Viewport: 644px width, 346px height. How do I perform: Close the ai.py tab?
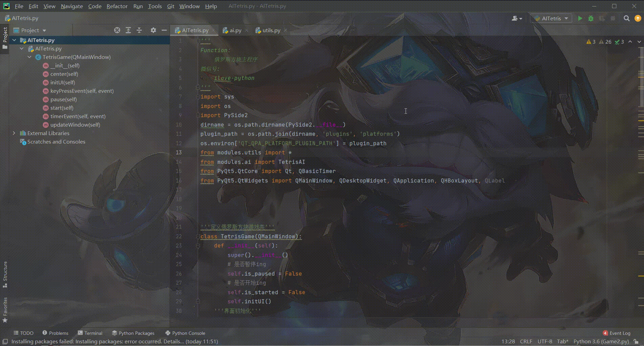[x=246, y=30]
